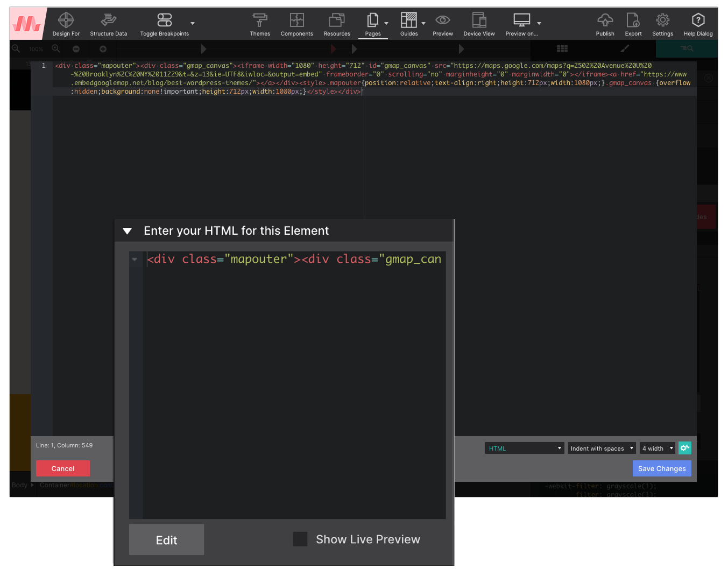Open the Components library
This screenshot has width=728, height=582.
click(296, 24)
